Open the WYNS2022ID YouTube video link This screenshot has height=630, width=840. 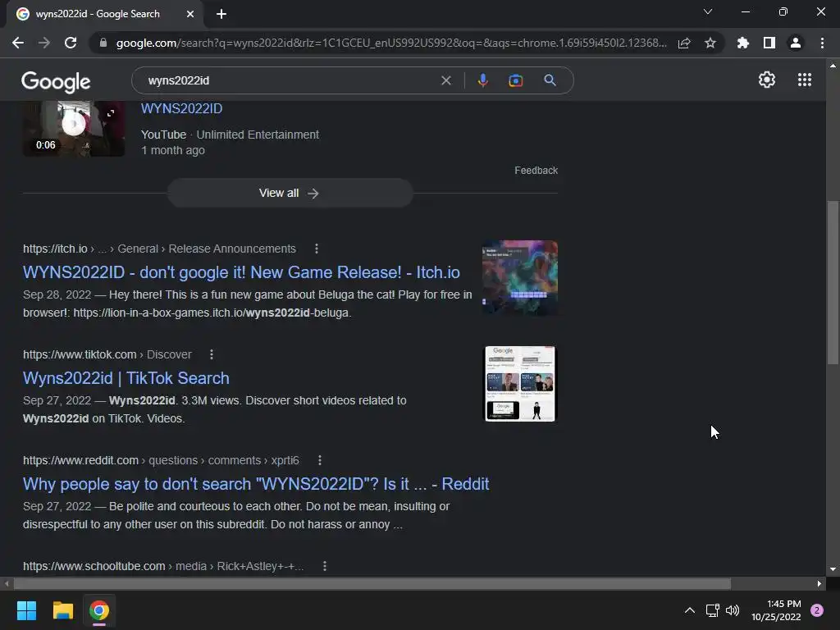point(181,109)
